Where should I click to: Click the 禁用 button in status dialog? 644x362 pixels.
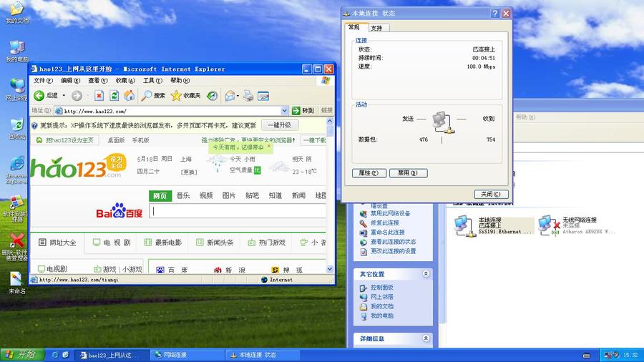409,173
